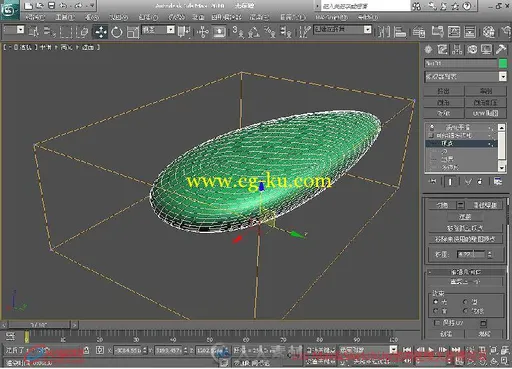Open the selection filter dropdown
Image resolution: width=512 pixels, height=369 pixels.
click(x=20, y=30)
